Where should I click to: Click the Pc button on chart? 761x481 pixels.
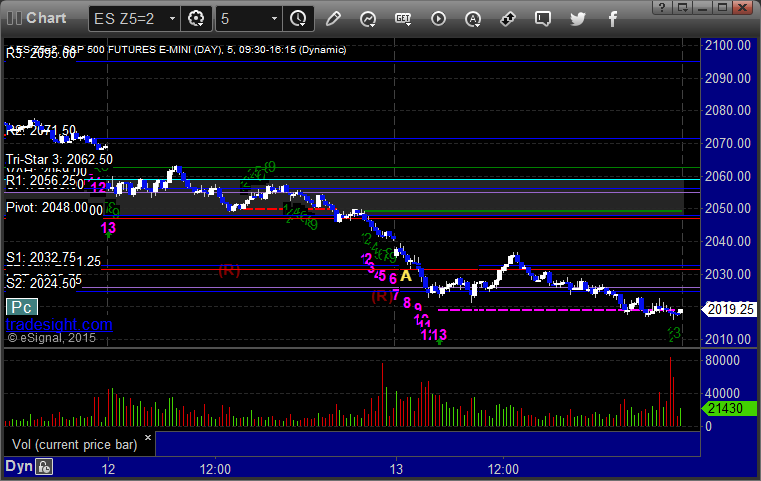point(21,307)
